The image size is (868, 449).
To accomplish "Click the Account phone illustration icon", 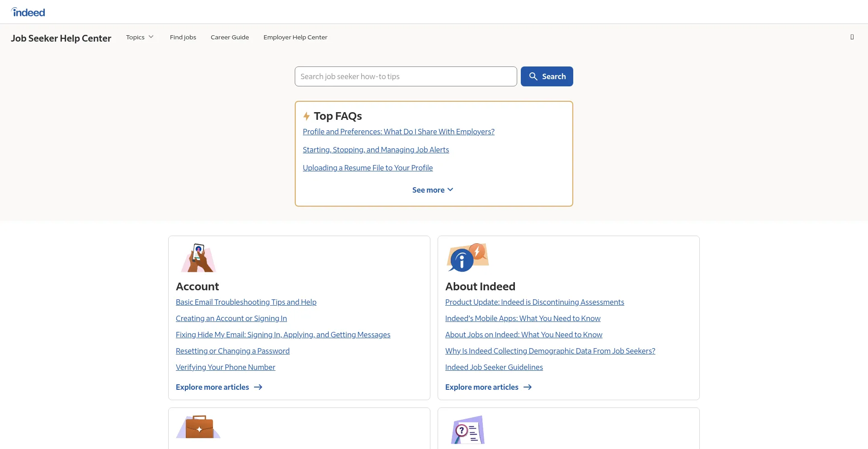I will [x=198, y=258].
